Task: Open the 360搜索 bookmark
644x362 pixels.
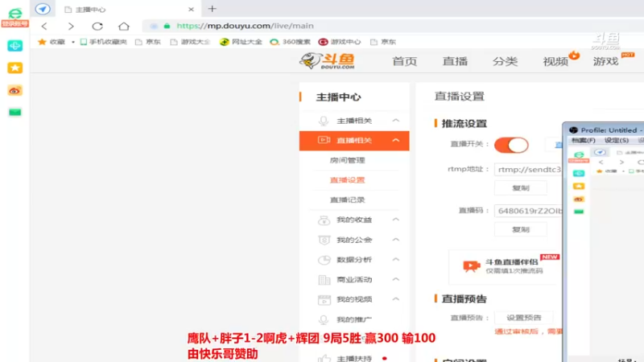Action: point(290,42)
